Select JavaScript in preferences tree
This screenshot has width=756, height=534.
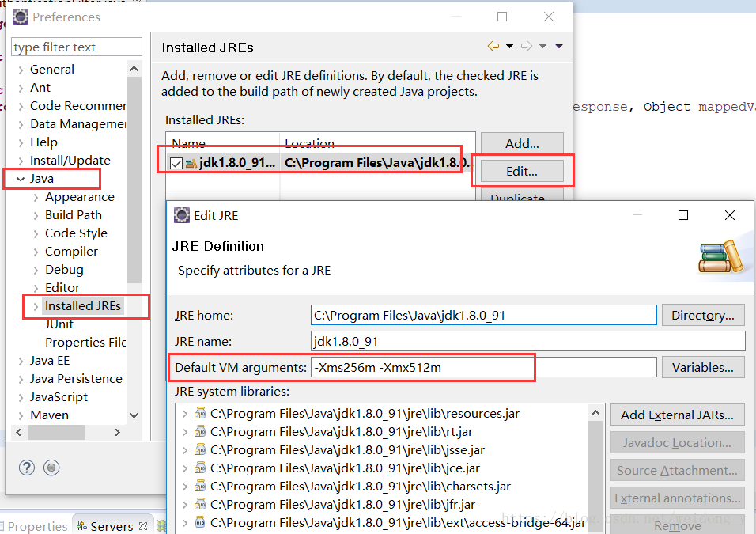click(x=59, y=397)
